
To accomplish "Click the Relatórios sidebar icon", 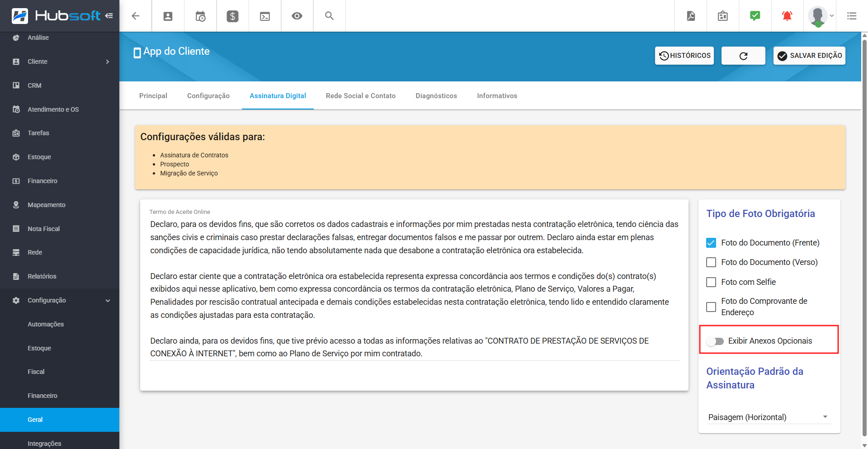I will (16, 276).
